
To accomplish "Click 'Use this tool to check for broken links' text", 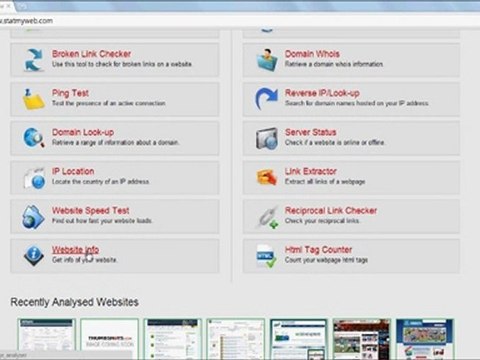I will tap(122, 64).
